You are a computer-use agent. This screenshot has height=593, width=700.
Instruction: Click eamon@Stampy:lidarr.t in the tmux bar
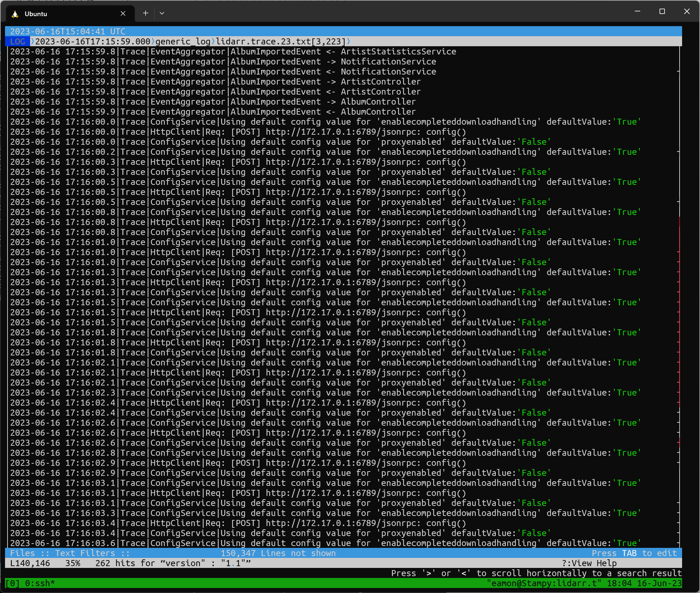[545, 583]
